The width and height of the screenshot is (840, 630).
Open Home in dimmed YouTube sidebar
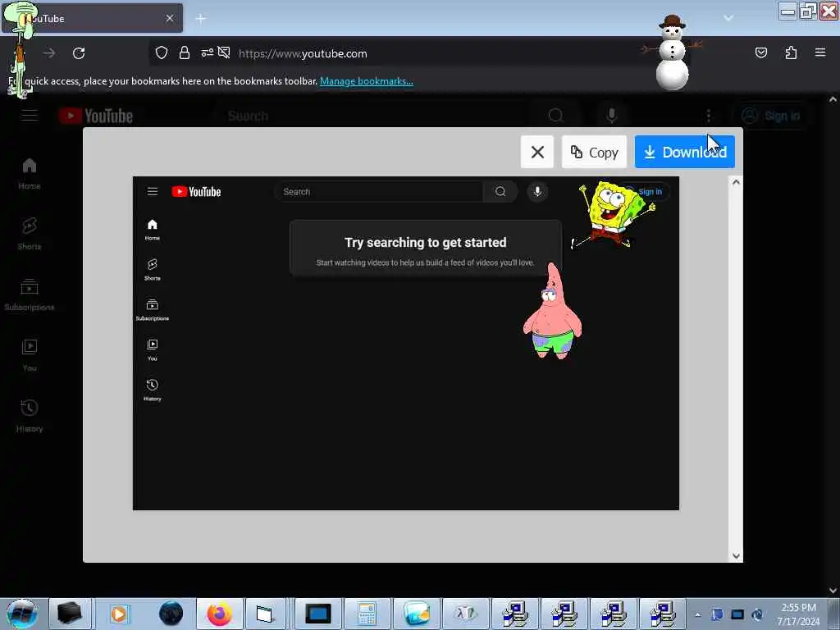[x=30, y=174]
